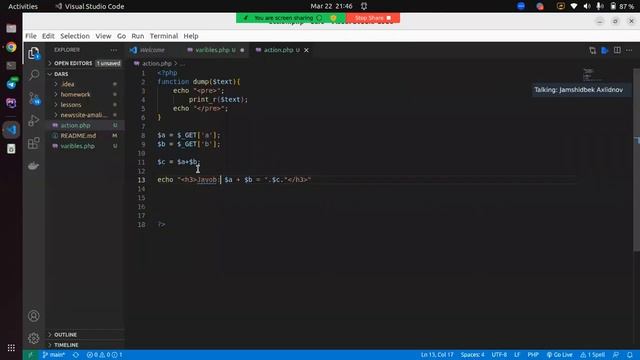Image resolution: width=640 pixels, height=360 pixels.
Task: Open the Go menu
Action: click(x=121, y=36)
